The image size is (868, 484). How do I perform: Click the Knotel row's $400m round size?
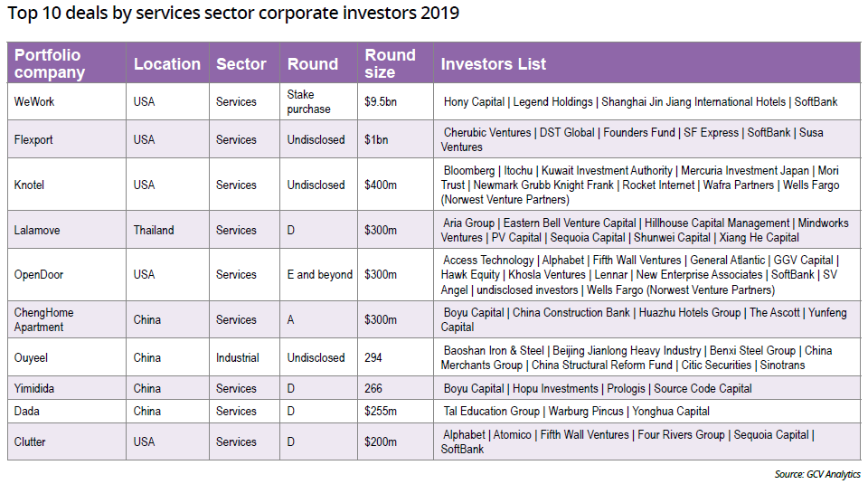(381, 185)
